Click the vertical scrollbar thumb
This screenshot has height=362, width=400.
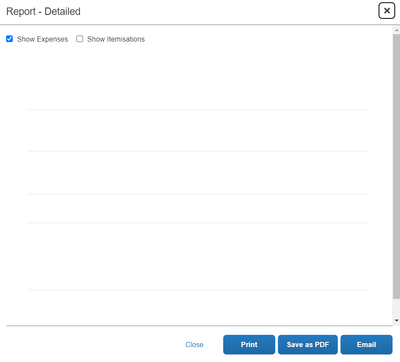[396, 166]
